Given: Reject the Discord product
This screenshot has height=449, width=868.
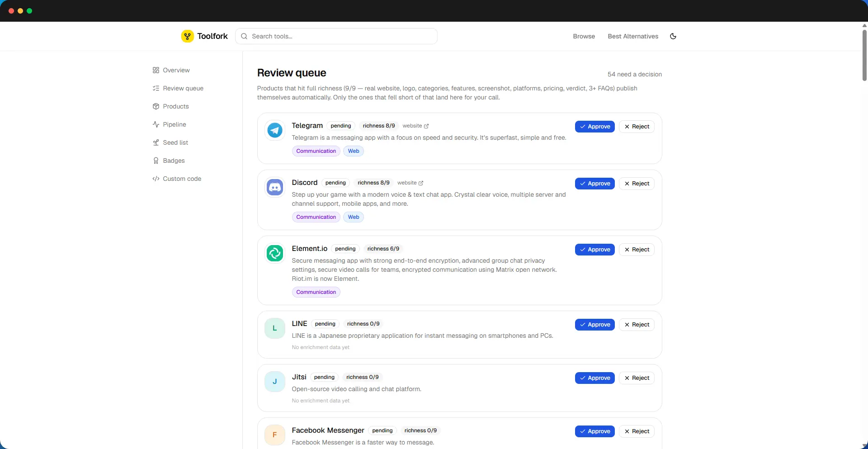Looking at the screenshot, I should pyautogui.click(x=637, y=184).
